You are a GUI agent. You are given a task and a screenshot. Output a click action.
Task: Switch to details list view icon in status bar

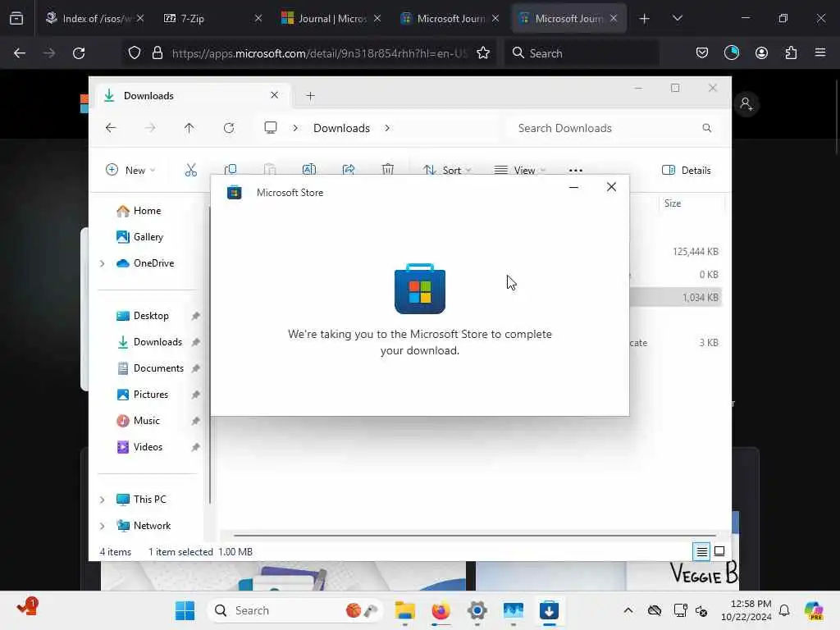tap(701, 551)
